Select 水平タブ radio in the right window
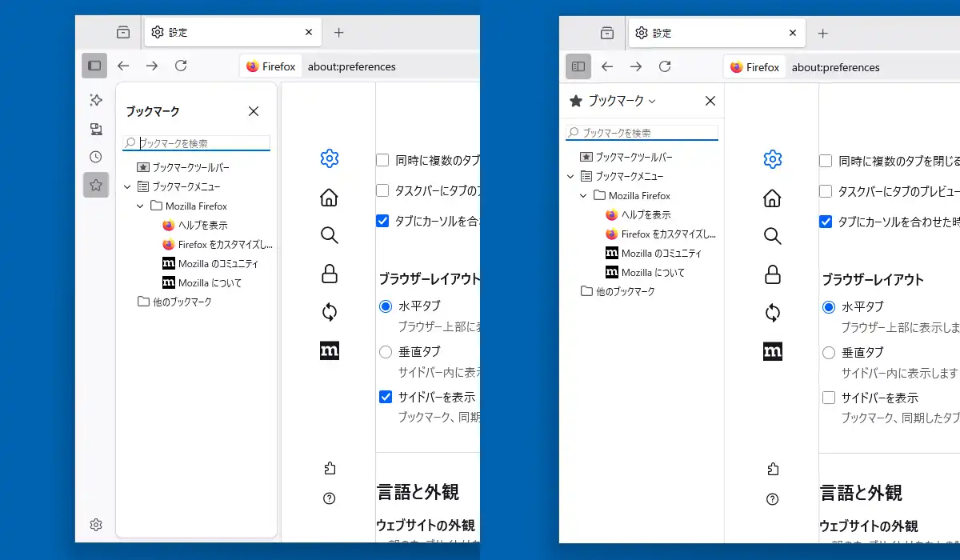Screen dimensions: 960x560 829,306
